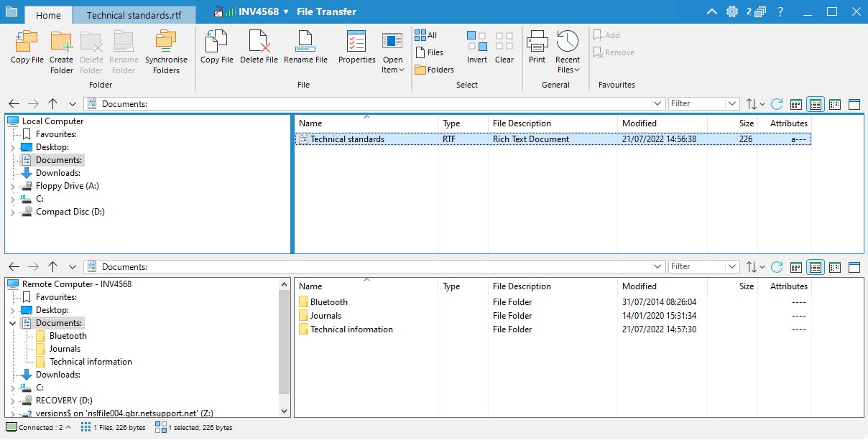Clear the selection
This screenshot has width=868, height=440.
coord(504,47)
